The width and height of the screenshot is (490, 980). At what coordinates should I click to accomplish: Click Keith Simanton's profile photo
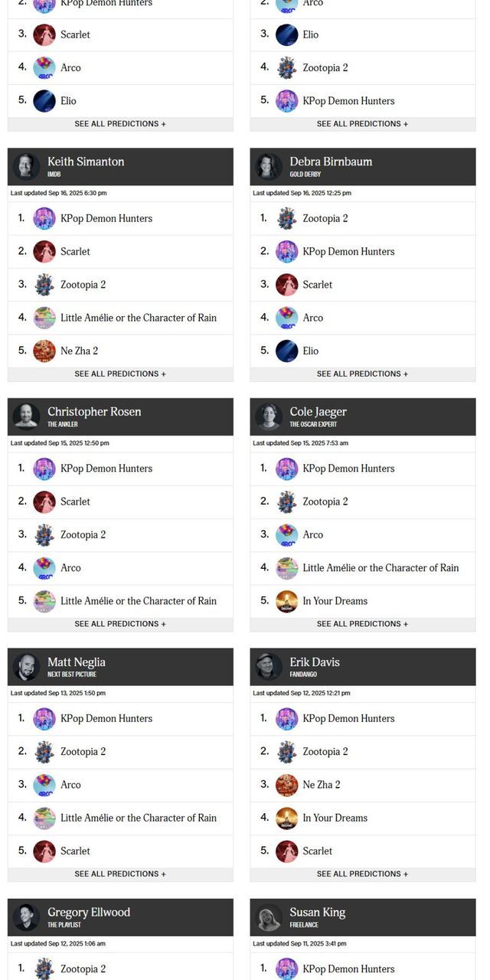click(26, 166)
